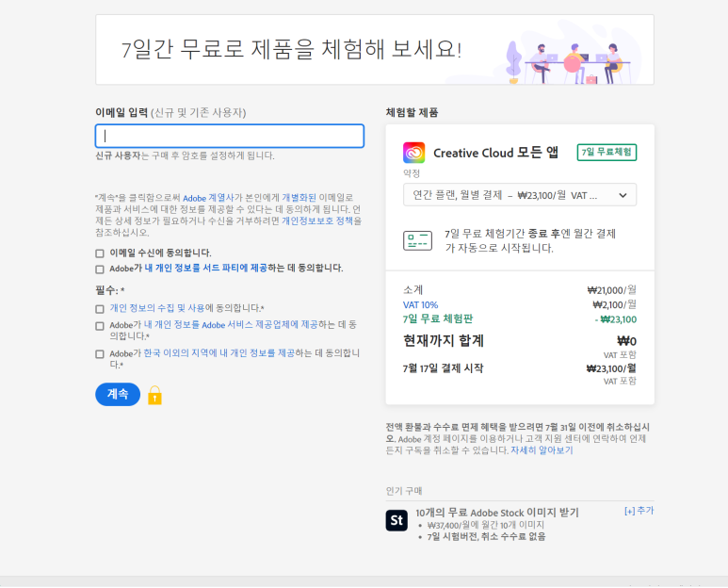Check 한국 이외의 지역 제공 checkbox
This screenshot has width=728, height=588.
99,354
